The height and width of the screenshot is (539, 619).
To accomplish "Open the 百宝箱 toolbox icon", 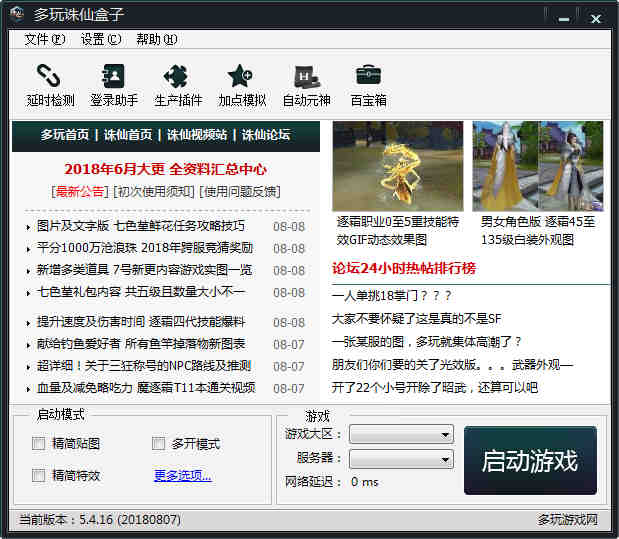I will [368, 85].
